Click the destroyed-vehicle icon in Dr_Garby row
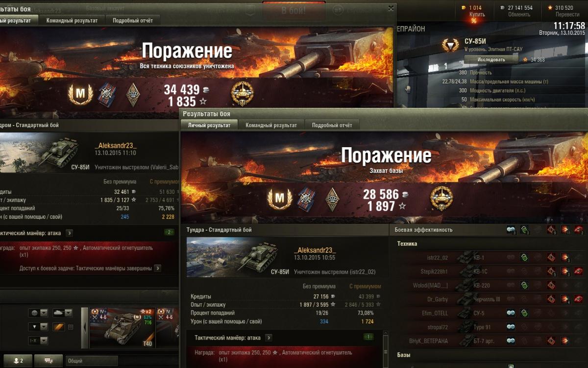Viewport: 588px width, 368px height. pyautogui.click(x=579, y=299)
